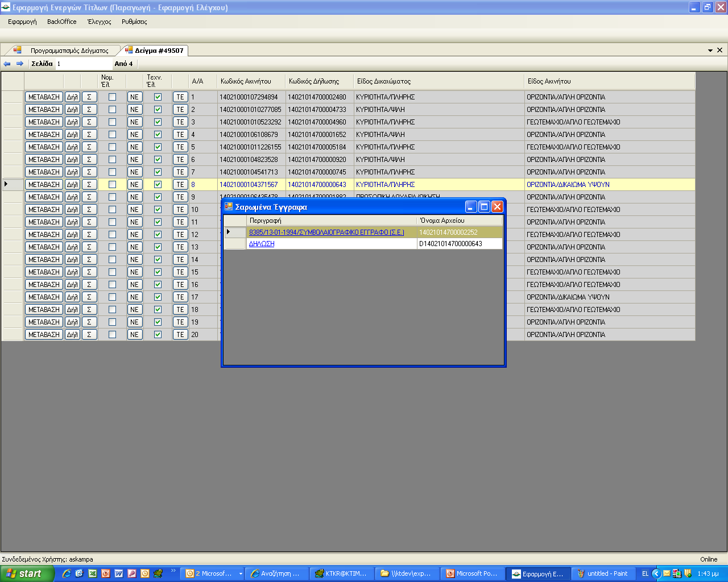Launch PowerPoint from quick launch
Viewport: 728px width, 582px height.
coord(105,573)
